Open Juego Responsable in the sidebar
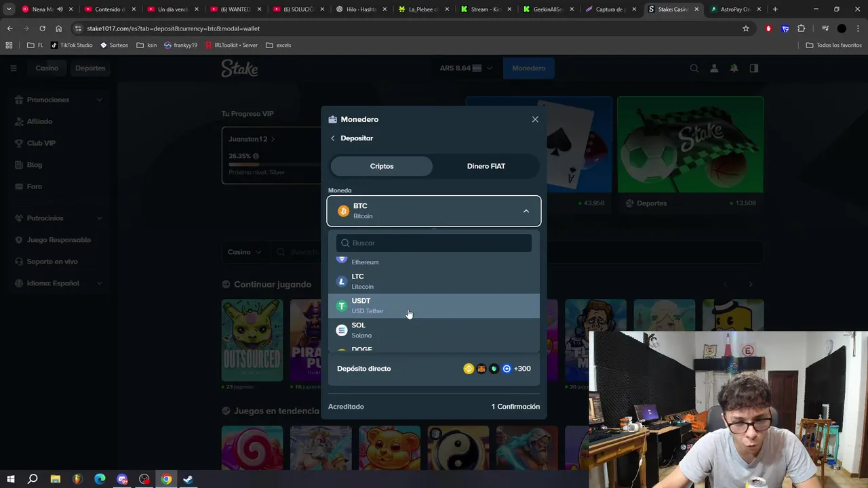Image resolution: width=868 pixels, height=488 pixels. [58, 240]
